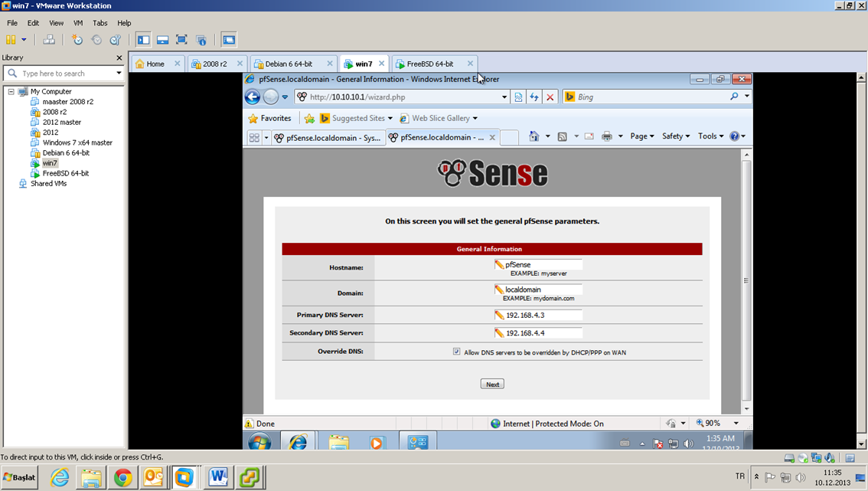This screenshot has height=491, width=868.
Task: Switch to Unity mode
Action: (201, 40)
